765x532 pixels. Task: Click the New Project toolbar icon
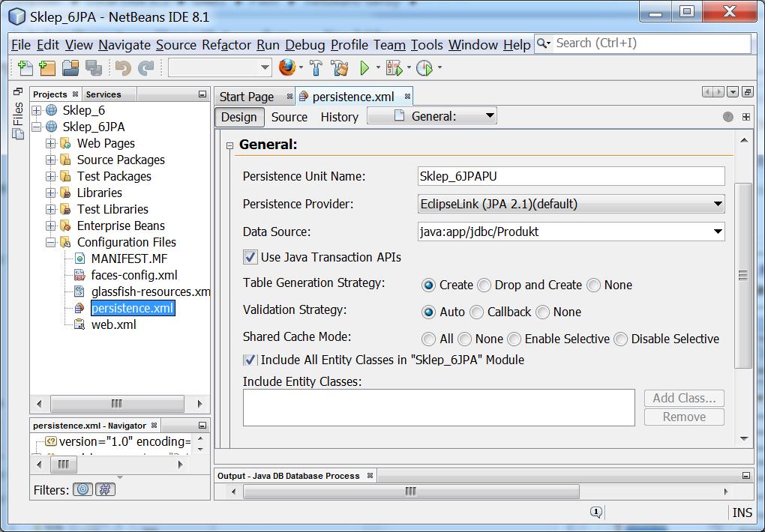tap(47, 67)
